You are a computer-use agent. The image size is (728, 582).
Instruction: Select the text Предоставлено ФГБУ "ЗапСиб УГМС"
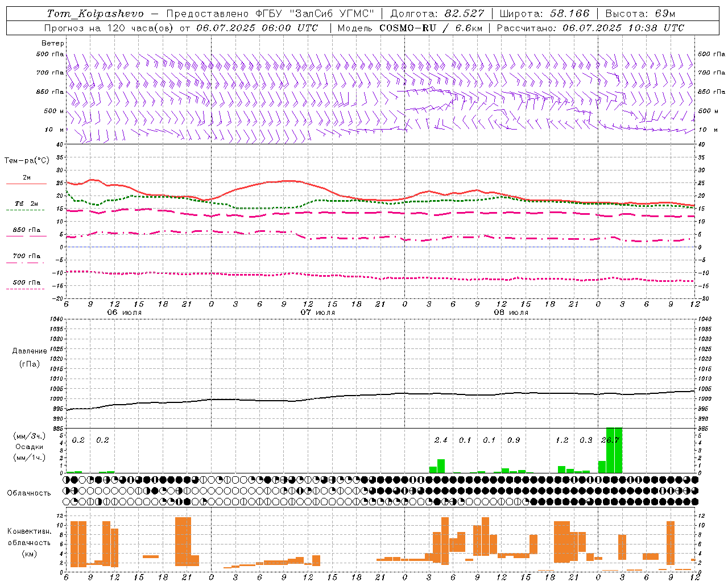pos(270,14)
